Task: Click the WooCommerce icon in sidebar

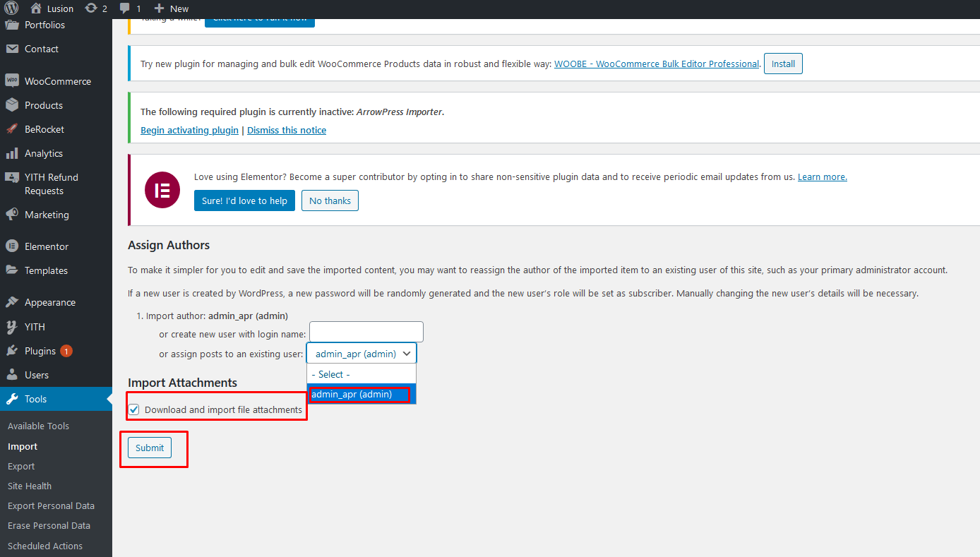Action: pos(12,81)
